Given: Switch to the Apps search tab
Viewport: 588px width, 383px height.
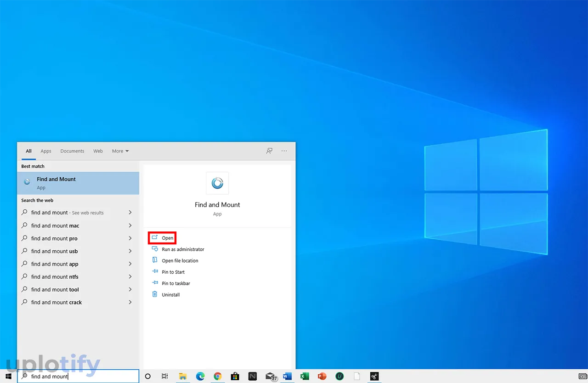Looking at the screenshot, I should click(46, 151).
